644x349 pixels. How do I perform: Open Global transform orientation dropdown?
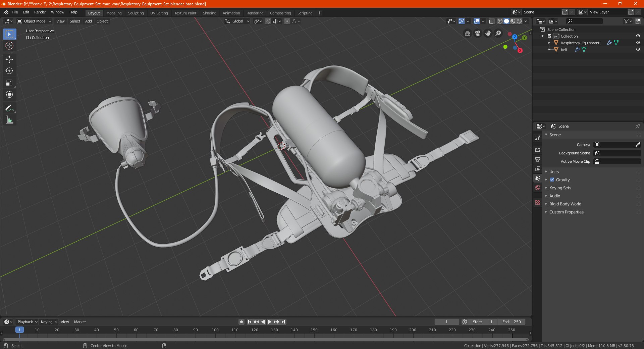237,21
